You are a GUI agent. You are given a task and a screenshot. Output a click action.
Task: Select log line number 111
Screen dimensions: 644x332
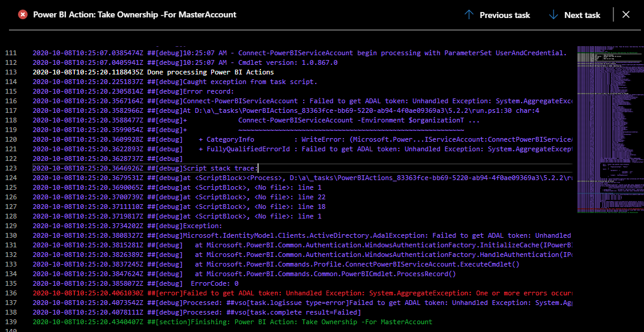click(x=11, y=53)
